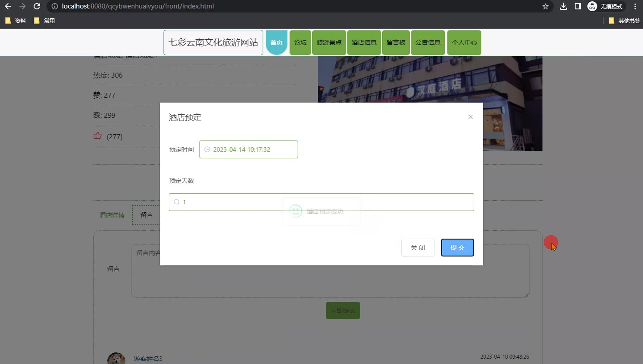This screenshot has width=643, height=364.
Task: Open the browser downloads icon
Action: coord(564,6)
